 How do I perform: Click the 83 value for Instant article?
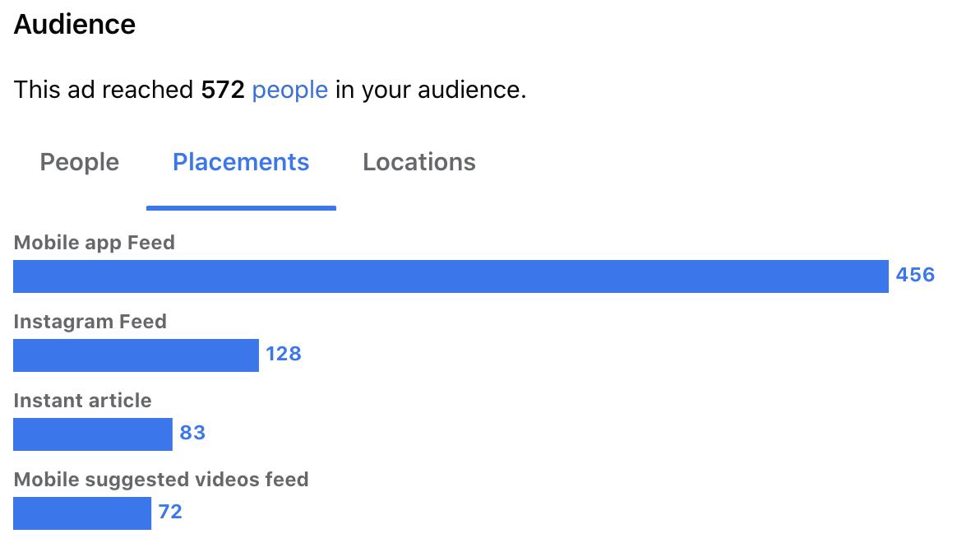pyautogui.click(x=192, y=432)
